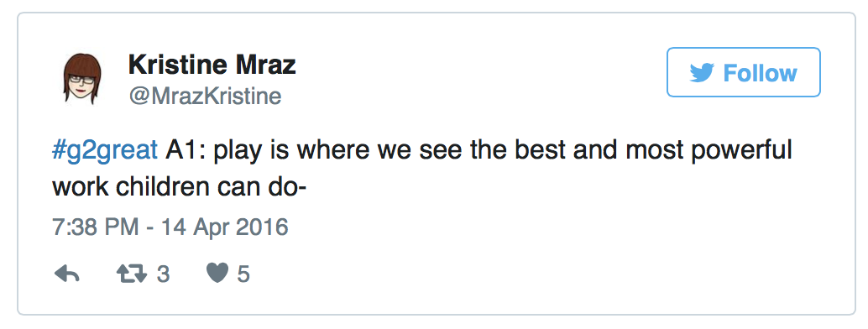Click the word 'Follow' in the button
The image size is (868, 329).
point(760,73)
